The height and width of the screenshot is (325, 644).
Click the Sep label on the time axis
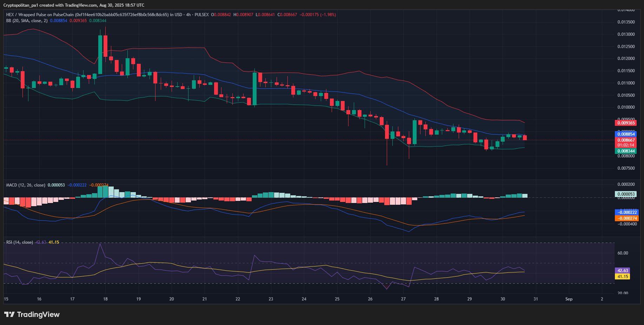coord(569,299)
